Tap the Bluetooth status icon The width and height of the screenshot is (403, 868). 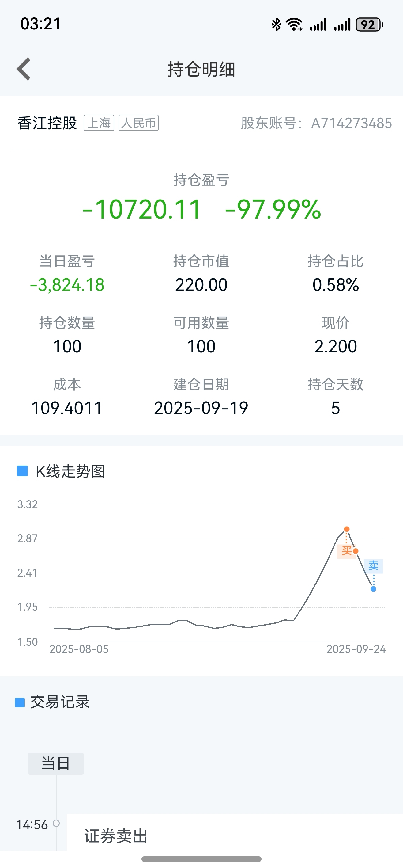277,25
